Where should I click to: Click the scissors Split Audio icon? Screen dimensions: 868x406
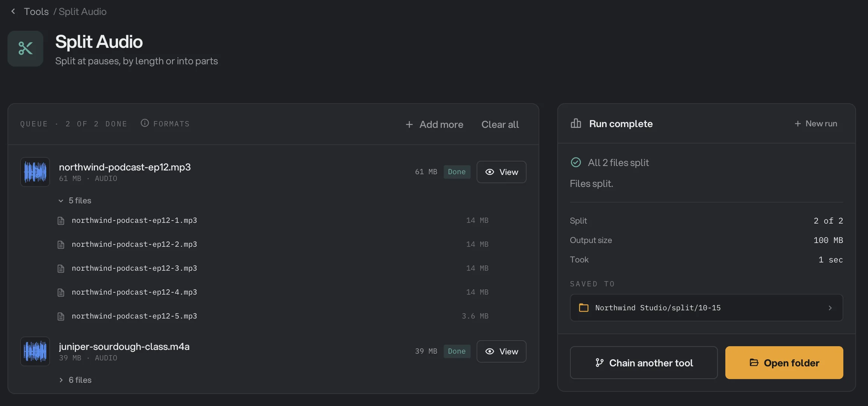click(x=25, y=49)
